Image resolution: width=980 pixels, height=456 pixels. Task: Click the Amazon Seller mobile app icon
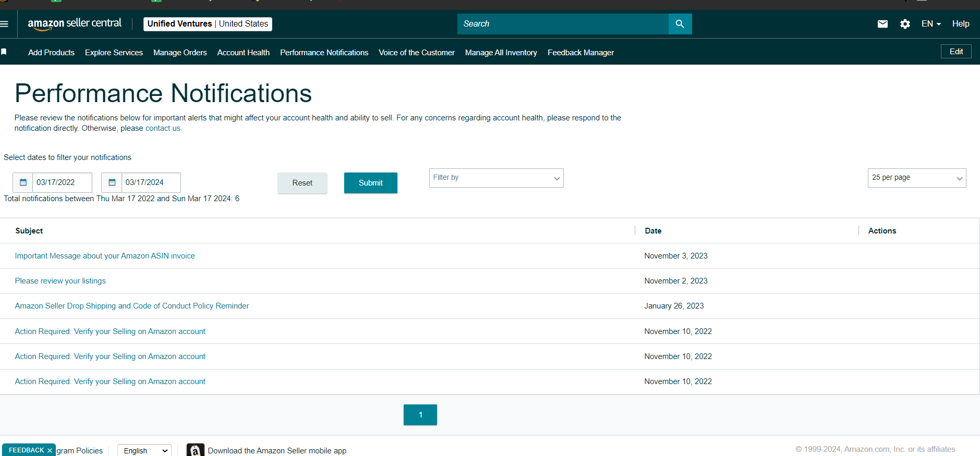coord(195,450)
